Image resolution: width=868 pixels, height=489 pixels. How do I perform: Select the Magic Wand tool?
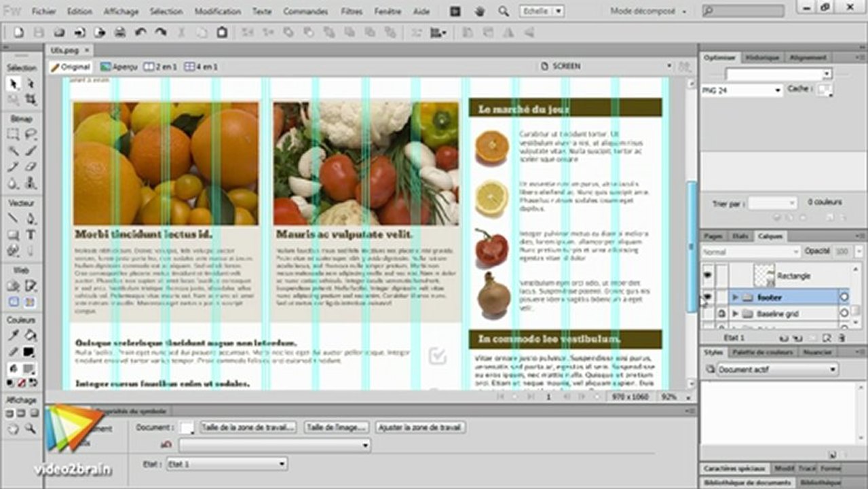(13, 150)
